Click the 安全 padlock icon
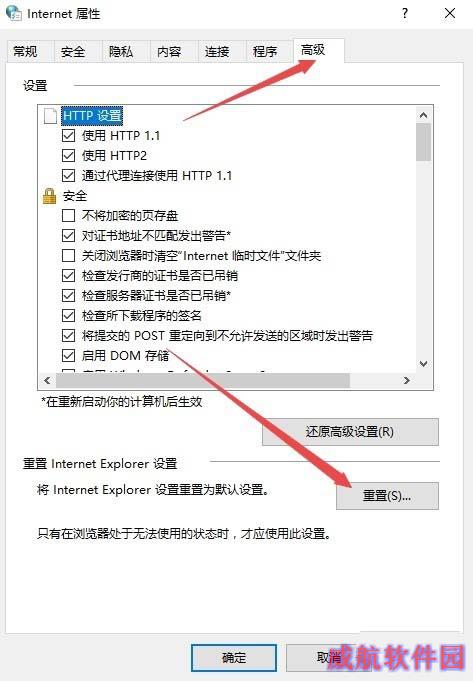The height and width of the screenshot is (681, 473). [x=50, y=196]
